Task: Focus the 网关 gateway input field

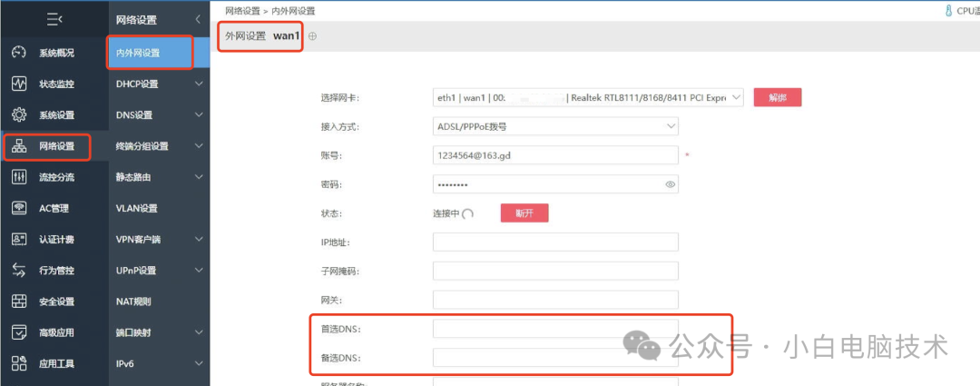Action: click(x=555, y=300)
